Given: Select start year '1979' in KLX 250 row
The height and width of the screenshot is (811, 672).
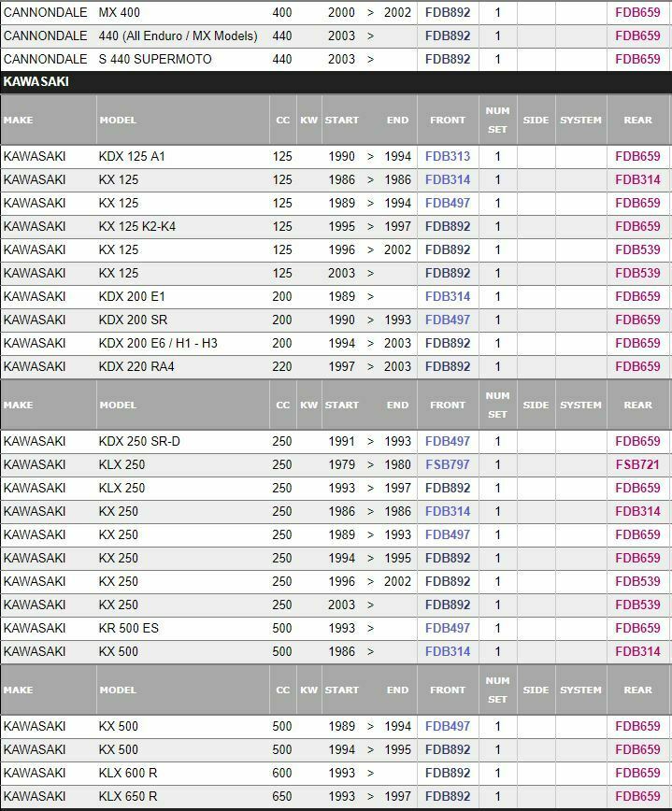Looking at the screenshot, I should (341, 464).
